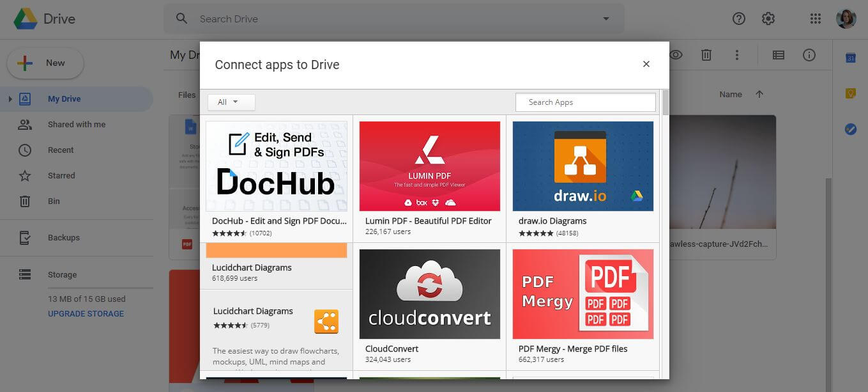Open the Google apps grid icon
868x392 pixels.
(x=815, y=19)
